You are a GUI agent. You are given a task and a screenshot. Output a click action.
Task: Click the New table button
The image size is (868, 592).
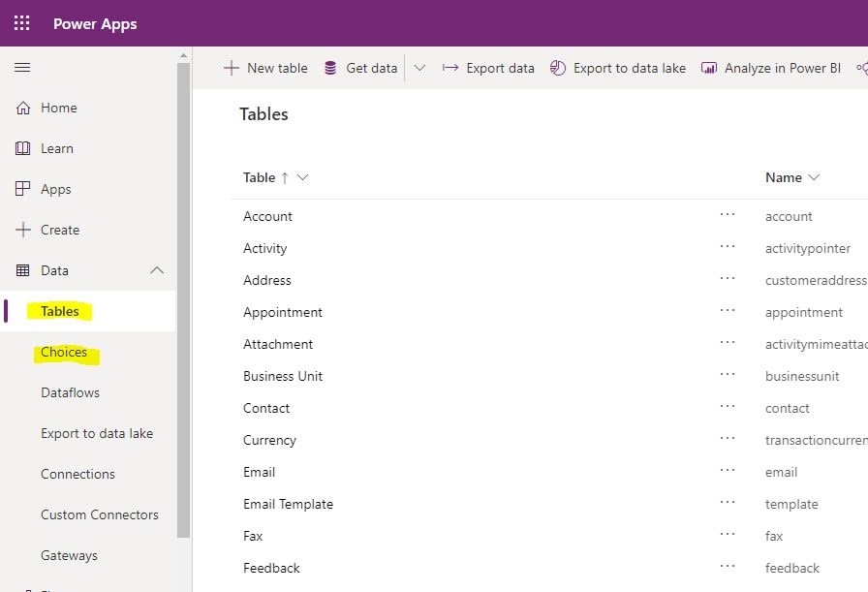click(x=265, y=68)
